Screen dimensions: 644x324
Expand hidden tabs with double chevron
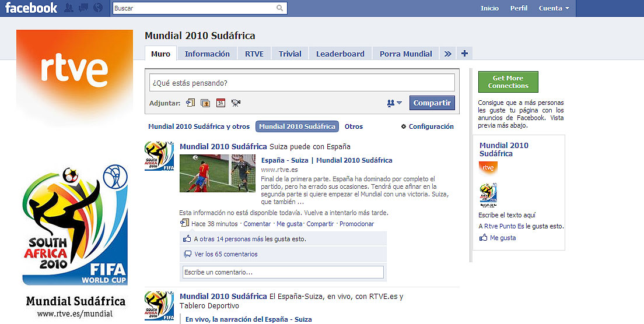(x=447, y=54)
